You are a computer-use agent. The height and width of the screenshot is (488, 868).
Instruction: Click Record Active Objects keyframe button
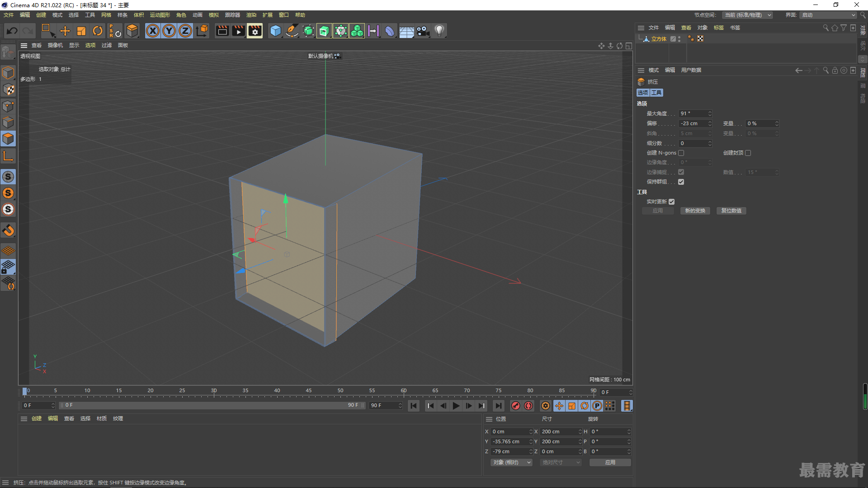515,406
